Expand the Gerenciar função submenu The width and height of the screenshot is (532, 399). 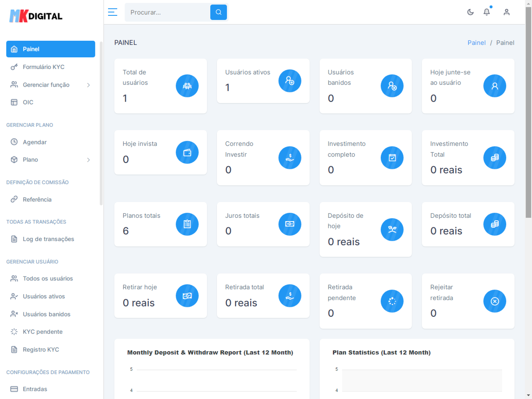pyautogui.click(x=88, y=85)
